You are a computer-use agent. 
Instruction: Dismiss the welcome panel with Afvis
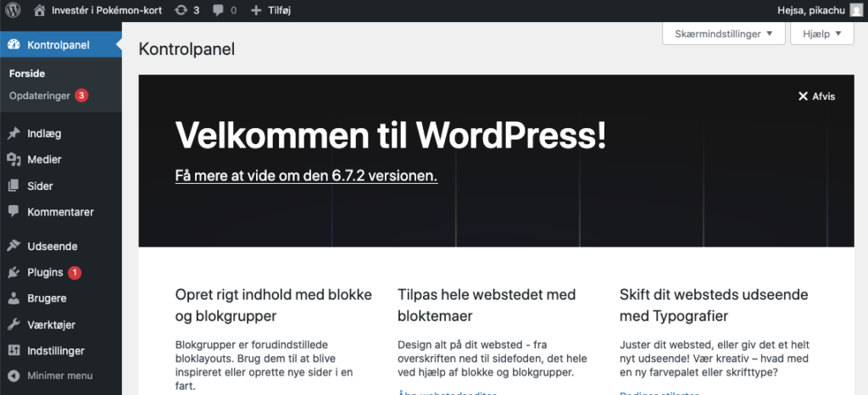[816, 97]
